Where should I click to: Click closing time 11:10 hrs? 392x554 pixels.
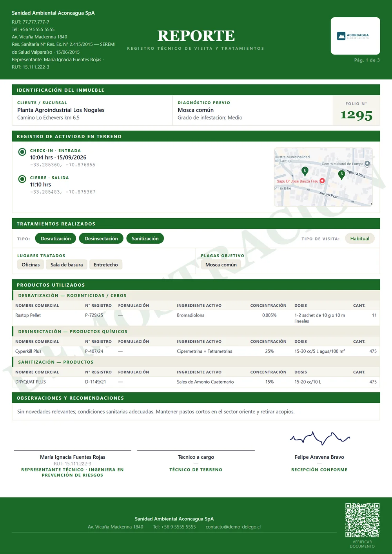pyautogui.click(x=40, y=185)
